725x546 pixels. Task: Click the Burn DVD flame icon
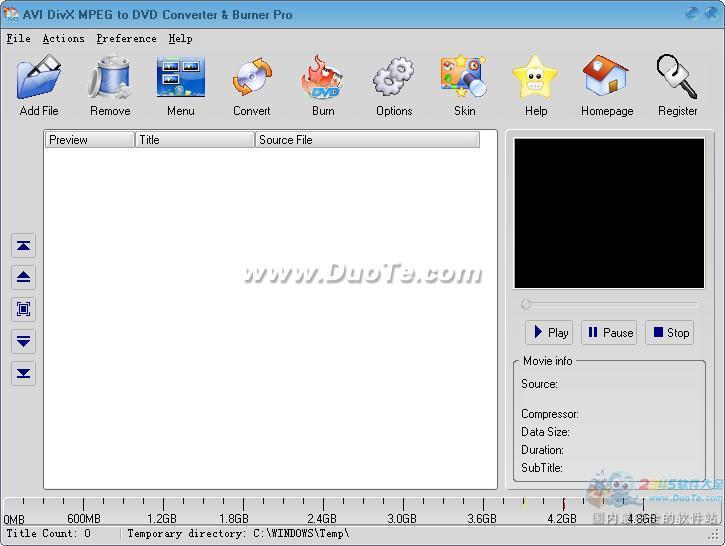pyautogui.click(x=323, y=77)
